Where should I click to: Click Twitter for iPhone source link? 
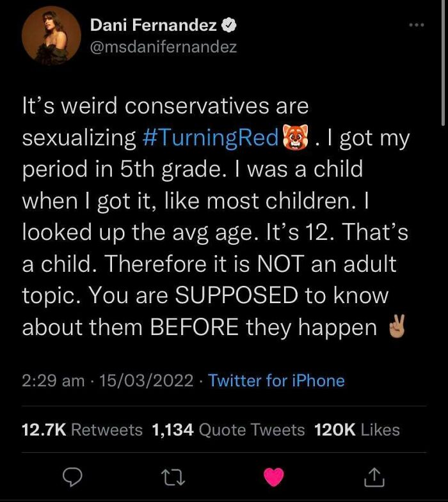276,380
